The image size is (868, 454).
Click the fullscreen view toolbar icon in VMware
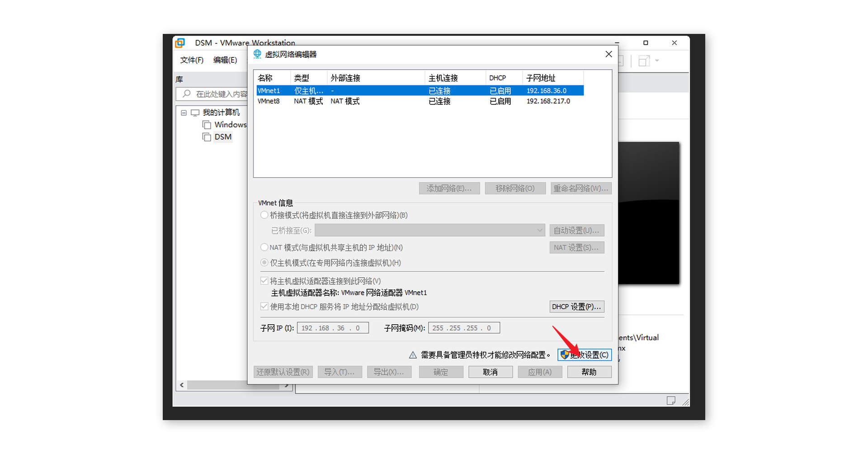pos(644,61)
